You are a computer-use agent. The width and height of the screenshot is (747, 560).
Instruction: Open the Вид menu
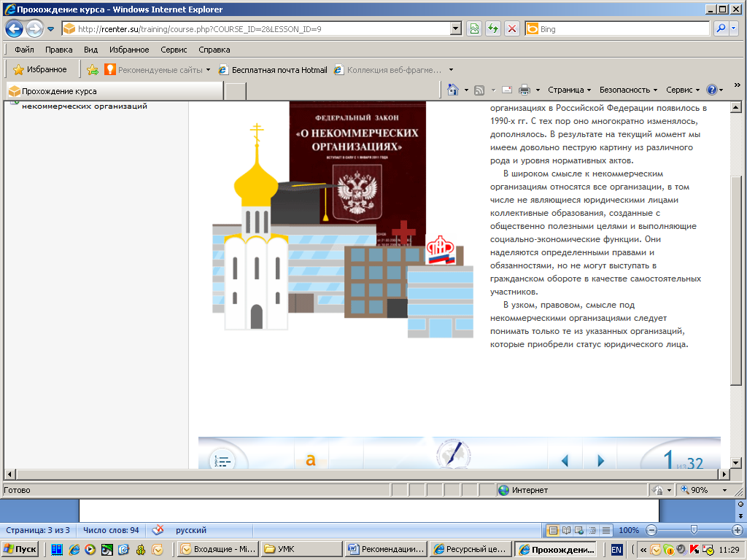pyautogui.click(x=90, y=50)
